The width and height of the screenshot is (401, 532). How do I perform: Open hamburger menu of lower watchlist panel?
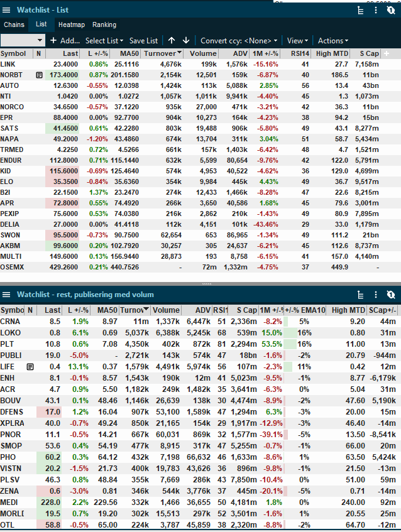6,295
